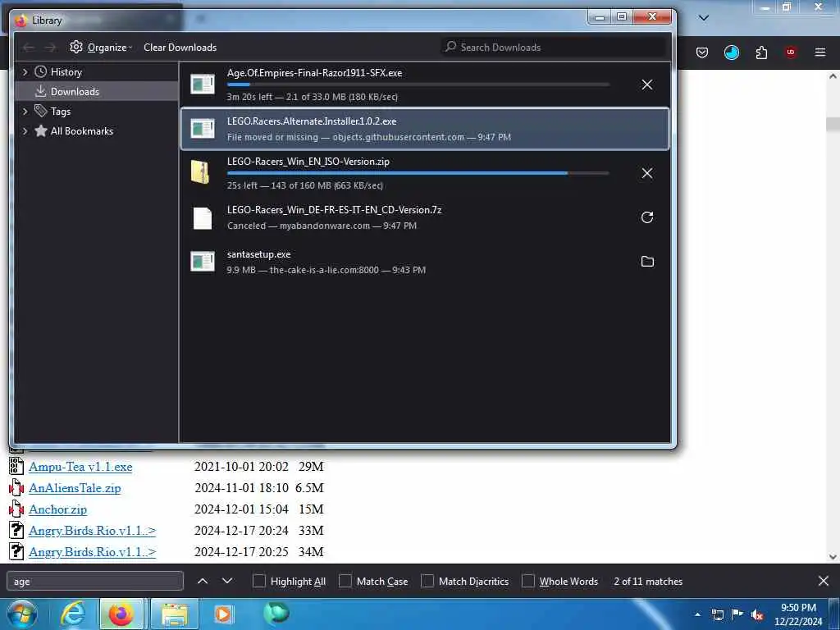Enable Whole Words checkbox
The height and width of the screenshot is (630, 840).
527,581
